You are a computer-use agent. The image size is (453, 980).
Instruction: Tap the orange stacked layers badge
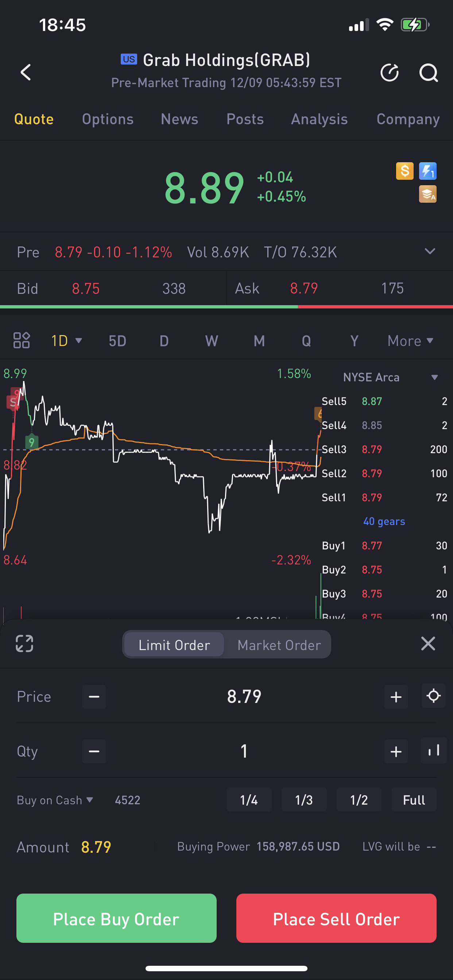tap(427, 194)
